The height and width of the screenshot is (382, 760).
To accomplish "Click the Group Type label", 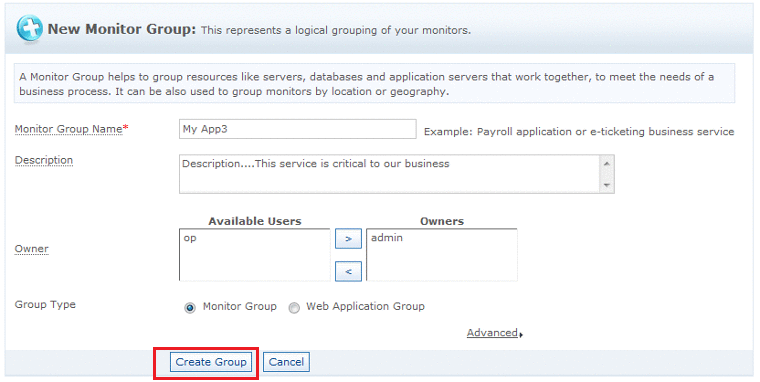I will [x=45, y=305].
